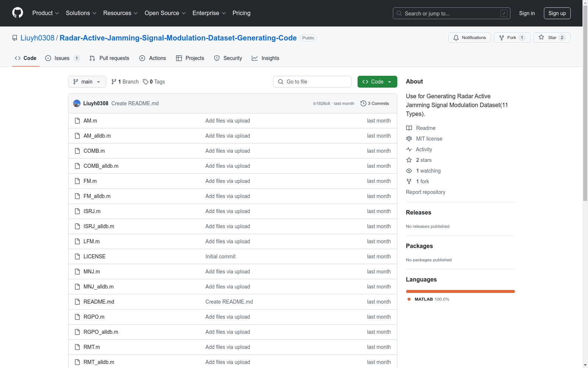Click Sign in
The height and width of the screenshot is (368, 588).
[527, 13]
